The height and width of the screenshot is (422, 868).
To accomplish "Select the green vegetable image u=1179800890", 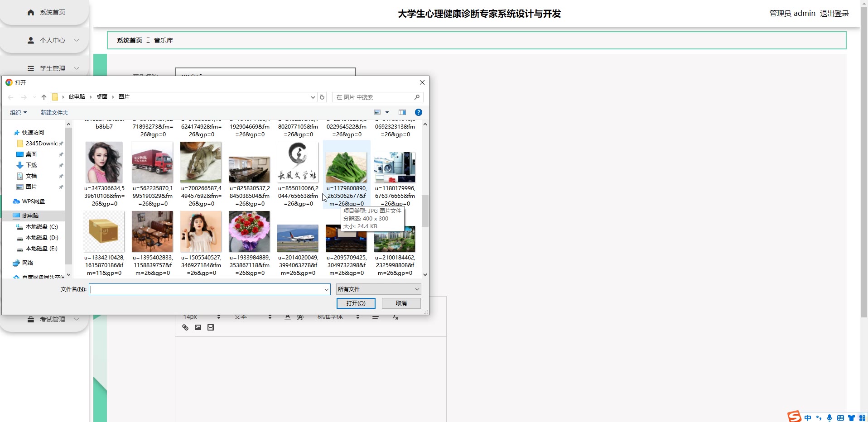I will [346, 168].
